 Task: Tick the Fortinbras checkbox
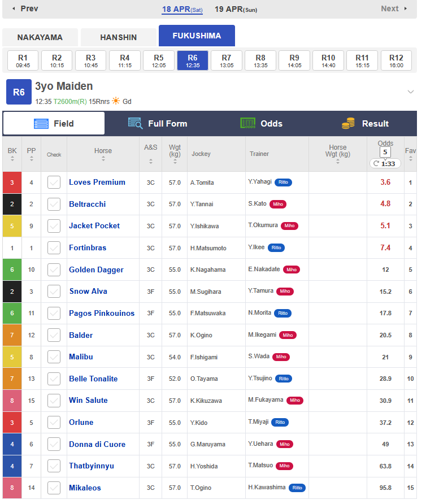(54, 248)
